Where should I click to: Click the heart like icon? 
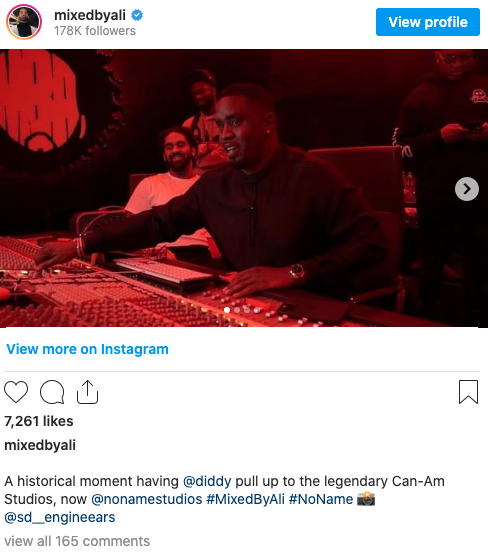(16, 392)
